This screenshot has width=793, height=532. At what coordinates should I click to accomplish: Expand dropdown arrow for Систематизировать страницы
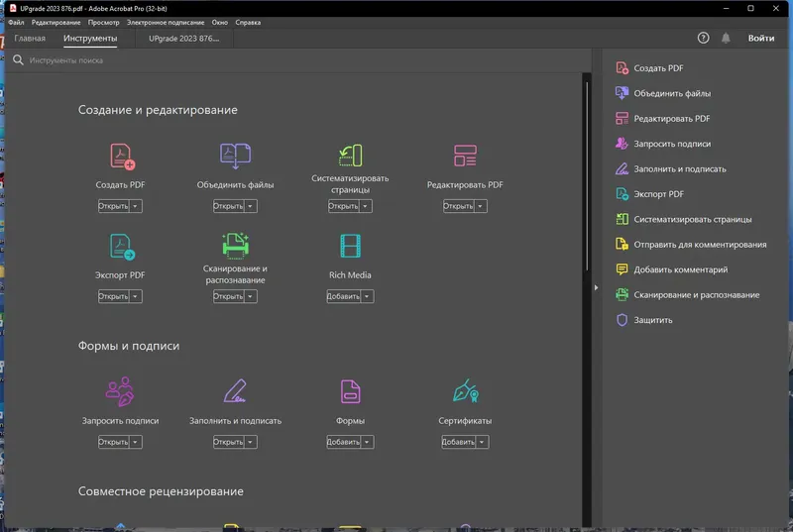(366, 206)
